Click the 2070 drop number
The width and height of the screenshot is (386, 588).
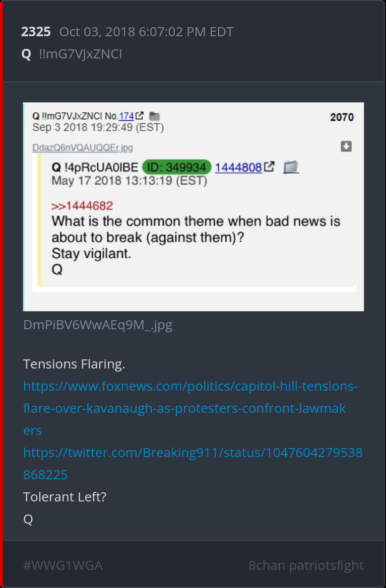tap(342, 117)
